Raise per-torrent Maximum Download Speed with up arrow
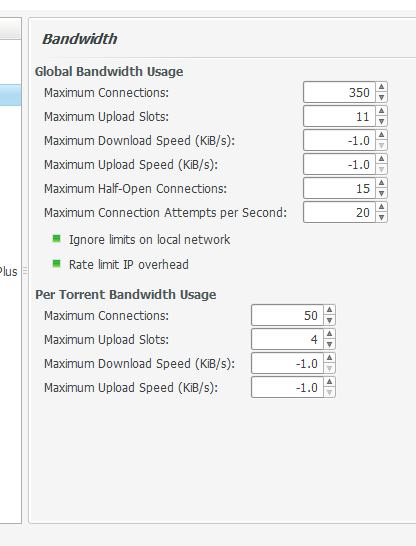Image resolution: width=416 pixels, height=546 pixels. [329, 358]
